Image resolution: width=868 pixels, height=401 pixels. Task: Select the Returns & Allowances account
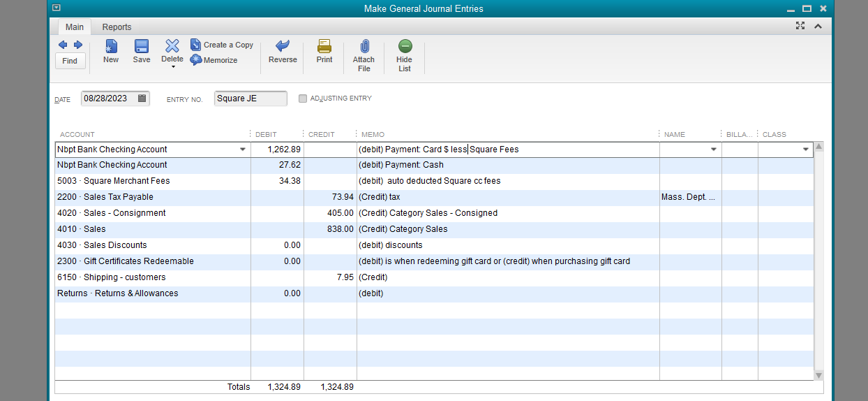(x=118, y=293)
